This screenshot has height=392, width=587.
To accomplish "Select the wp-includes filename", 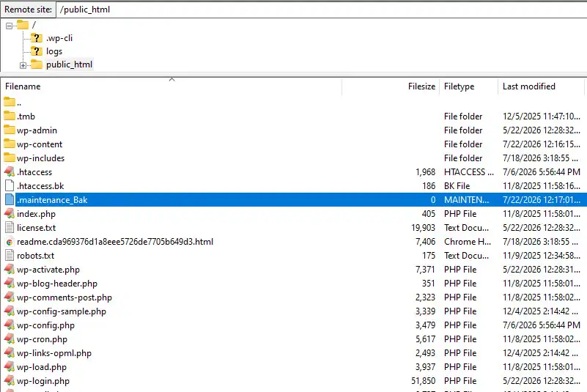I will coord(40,158).
